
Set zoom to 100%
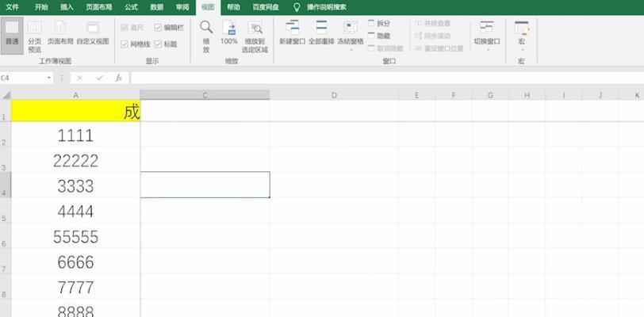(x=228, y=32)
